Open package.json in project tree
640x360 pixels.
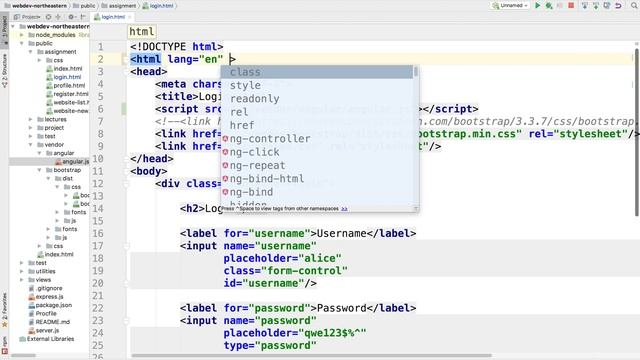pyautogui.click(x=50, y=305)
